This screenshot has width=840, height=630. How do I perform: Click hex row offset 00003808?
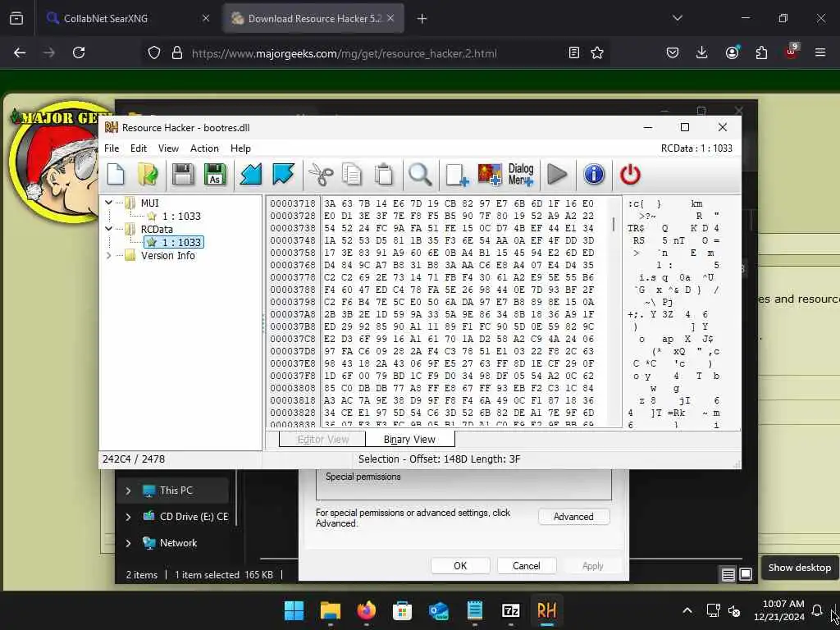click(293, 388)
